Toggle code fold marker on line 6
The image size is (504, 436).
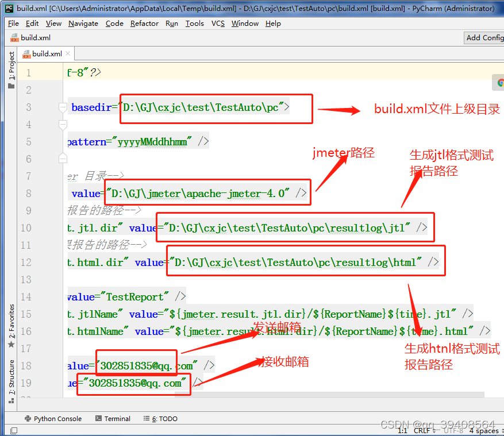63,159
